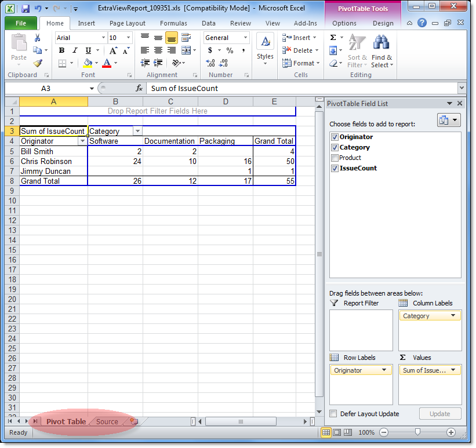476x448 pixels.
Task: Expand Category dropdown in Column Labels area
Action: point(453,316)
